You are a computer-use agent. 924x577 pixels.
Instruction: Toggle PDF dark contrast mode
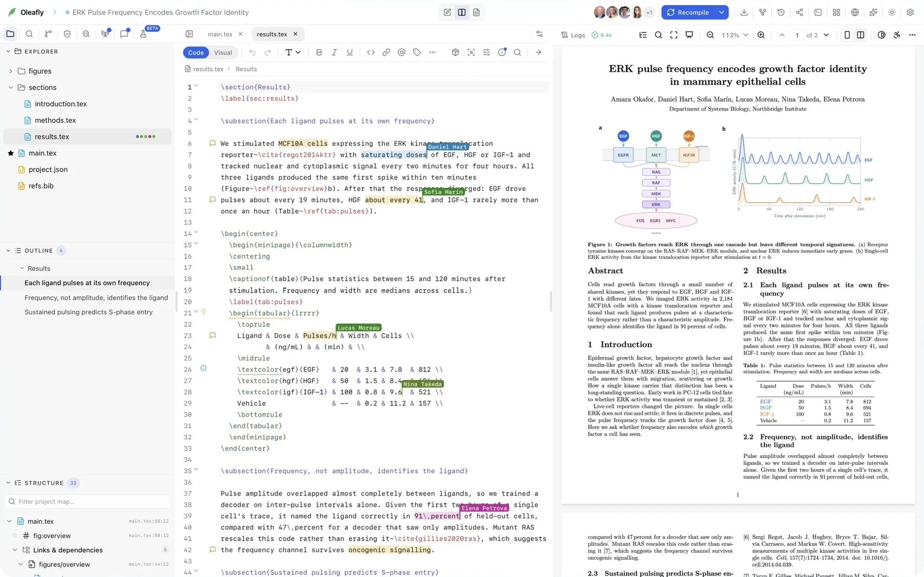pos(881,35)
